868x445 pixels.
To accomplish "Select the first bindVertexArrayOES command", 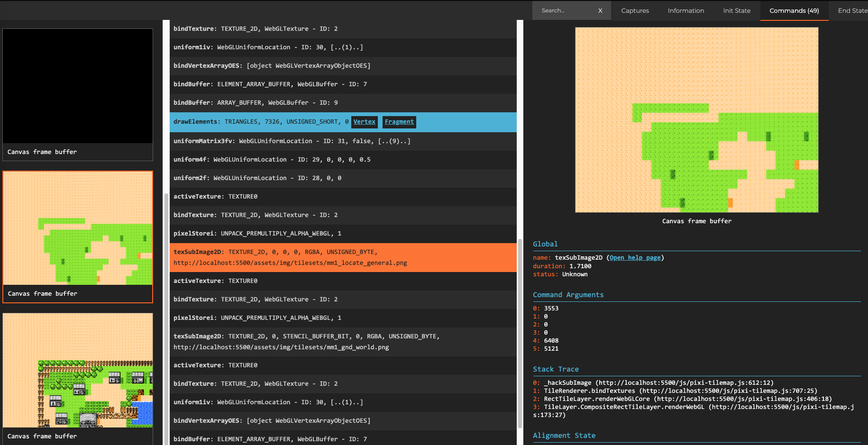I will click(x=343, y=66).
